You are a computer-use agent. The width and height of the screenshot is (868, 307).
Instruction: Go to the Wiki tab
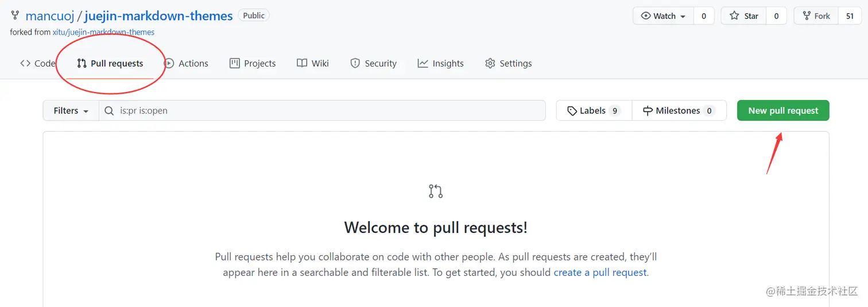(313, 63)
